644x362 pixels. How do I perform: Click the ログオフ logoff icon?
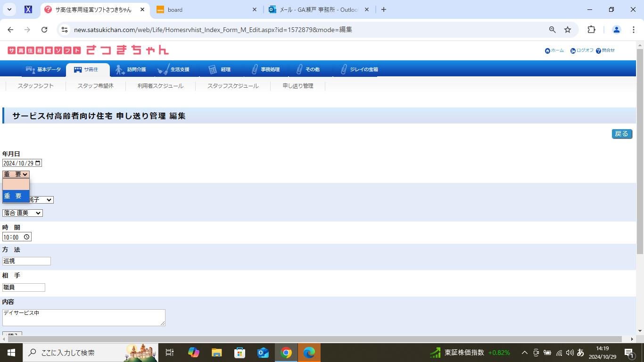pyautogui.click(x=573, y=51)
